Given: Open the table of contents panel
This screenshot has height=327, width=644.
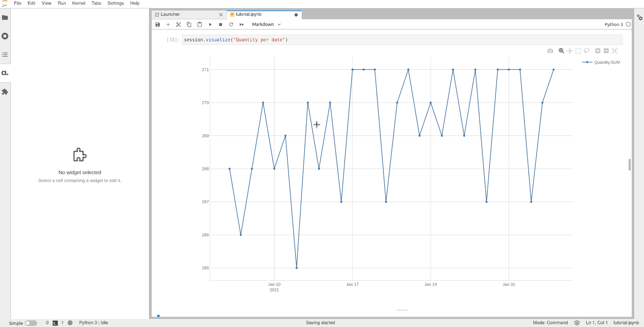Looking at the screenshot, I should [x=5, y=55].
